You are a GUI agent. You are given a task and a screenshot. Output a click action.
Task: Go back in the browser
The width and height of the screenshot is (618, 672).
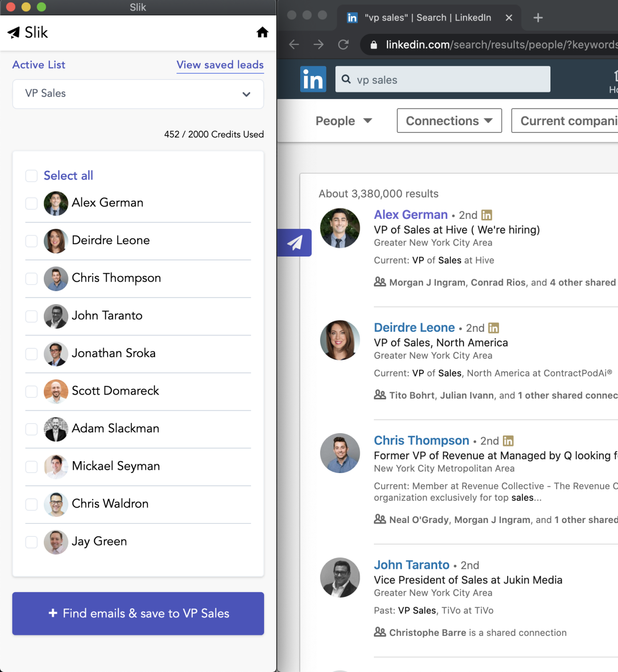[x=294, y=45]
